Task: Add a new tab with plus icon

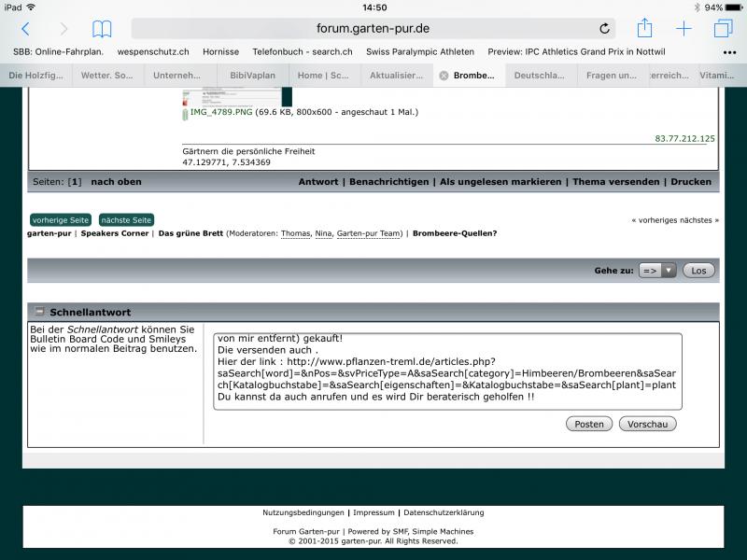Action: tap(684, 29)
